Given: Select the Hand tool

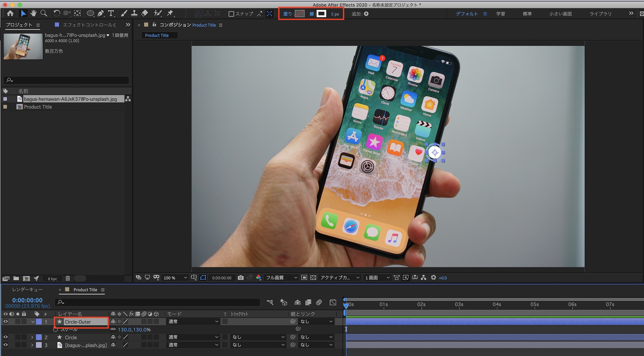Looking at the screenshot, I should 33,13.
